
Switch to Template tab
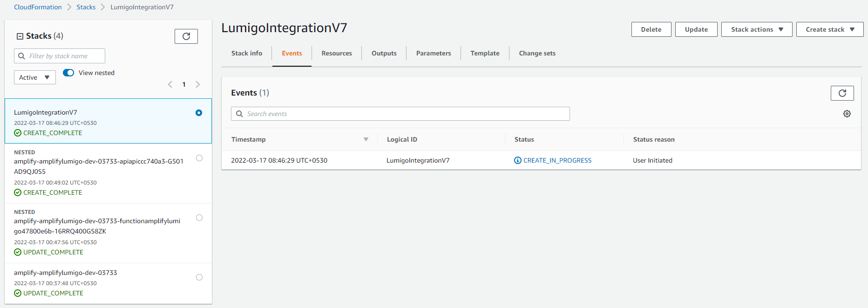coord(485,53)
